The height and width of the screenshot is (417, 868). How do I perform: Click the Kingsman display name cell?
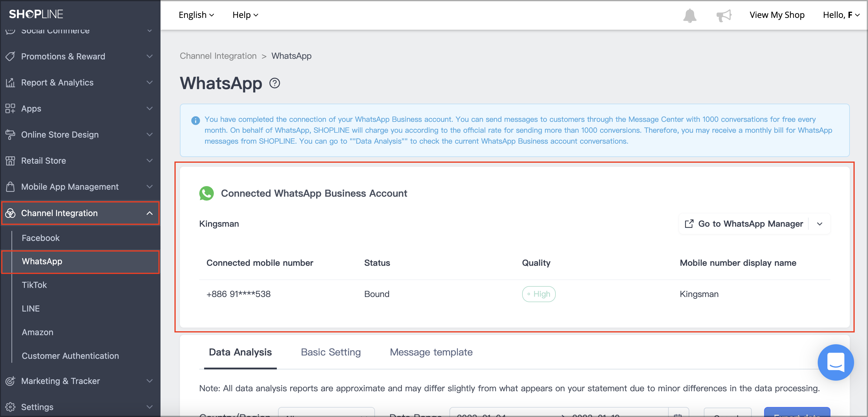[x=699, y=294]
